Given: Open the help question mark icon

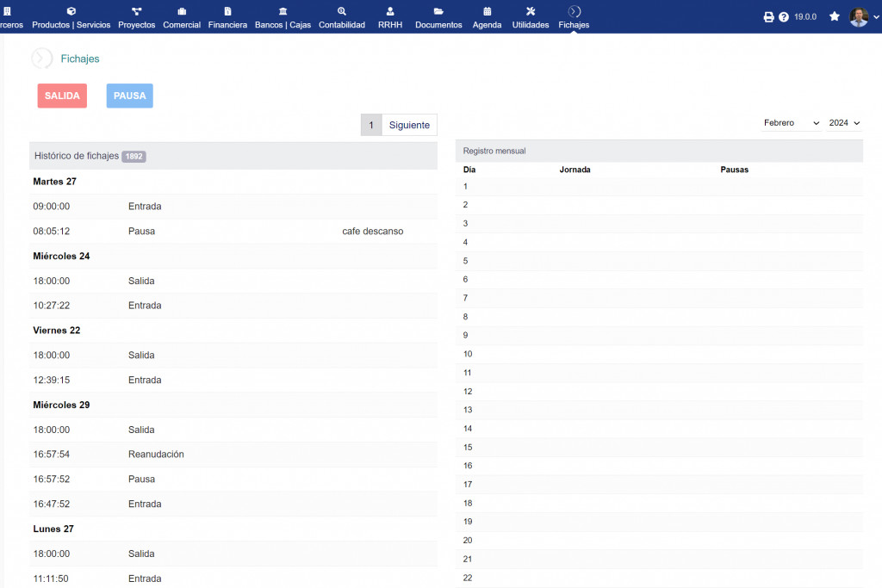Looking at the screenshot, I should point(784,17).
